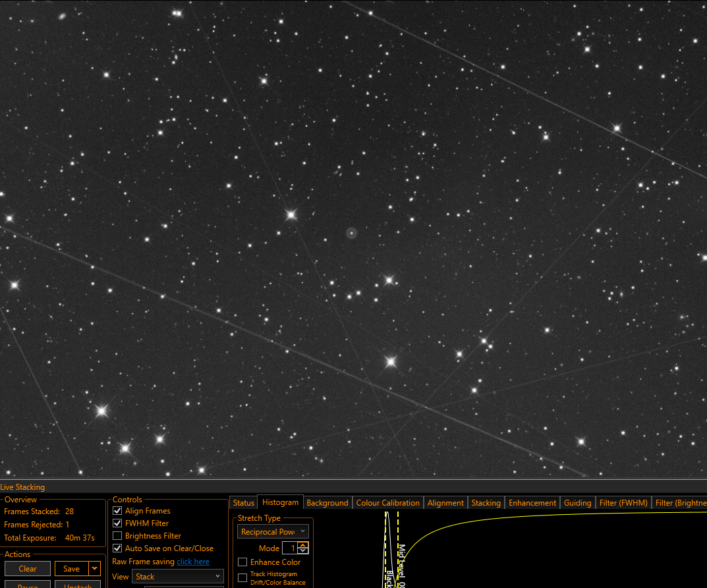Enable the Brightness Filter checkbox
Viewport: 707px width, 588px height.
click(117, 536)
